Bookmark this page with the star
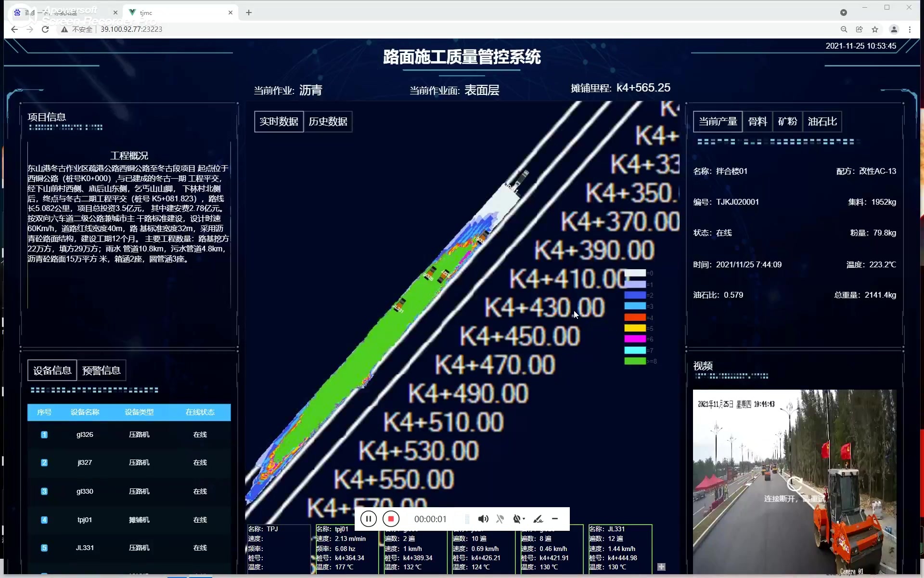 pyautogui.click(x=875, y=29)
